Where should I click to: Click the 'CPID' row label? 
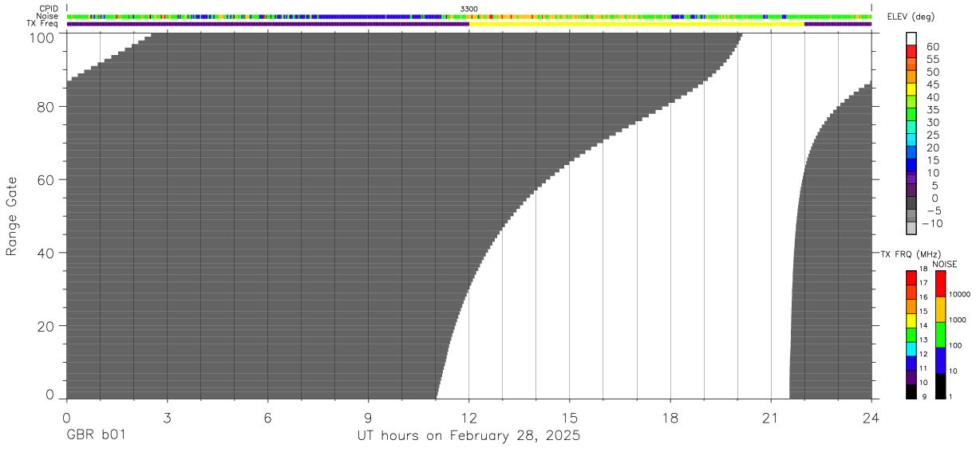(x=48, y=9)
